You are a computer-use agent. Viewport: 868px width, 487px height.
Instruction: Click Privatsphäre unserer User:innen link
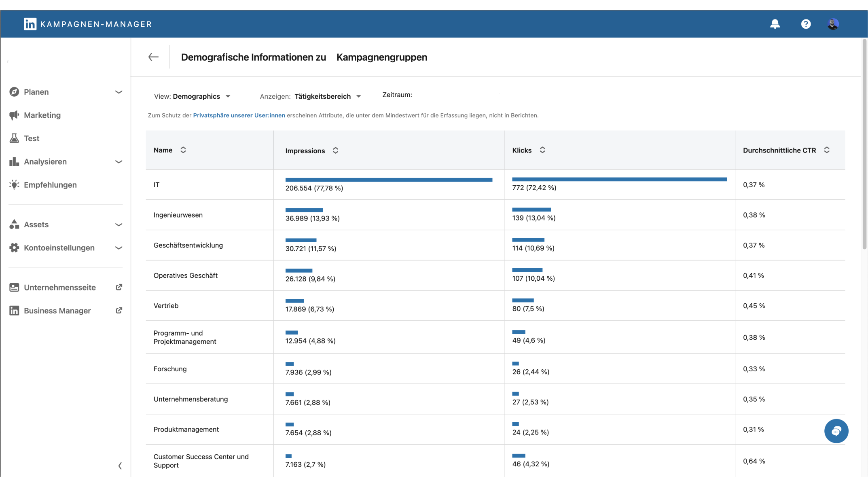tap(239, 115)
